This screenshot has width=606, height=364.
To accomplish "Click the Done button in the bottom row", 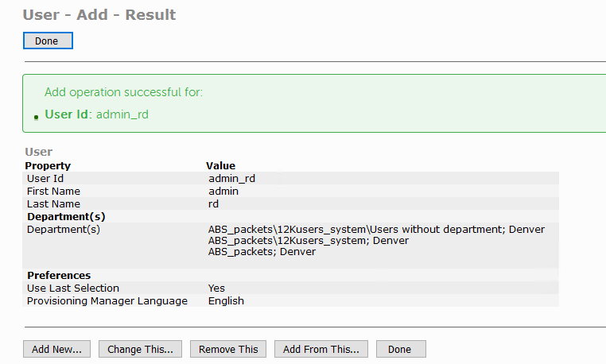I will pyautogui.click(x=400, y=349).
